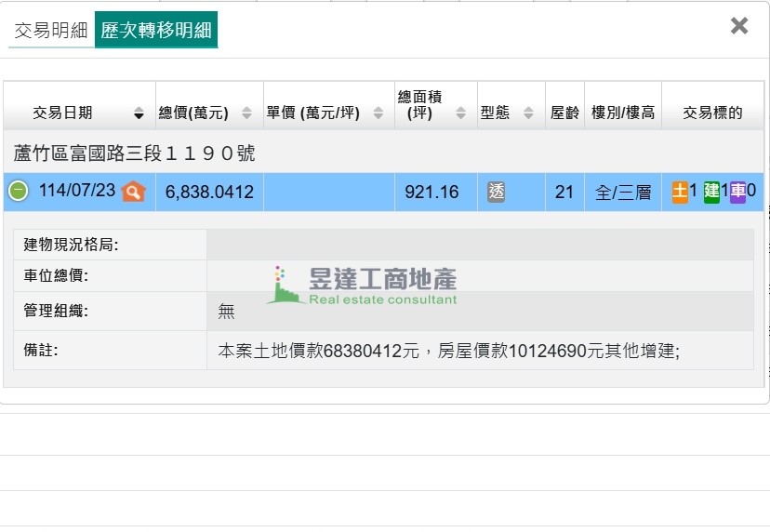
Task: Select the address row 蘆竹區富國路三段1190號
Action: [x=135, y=153]
